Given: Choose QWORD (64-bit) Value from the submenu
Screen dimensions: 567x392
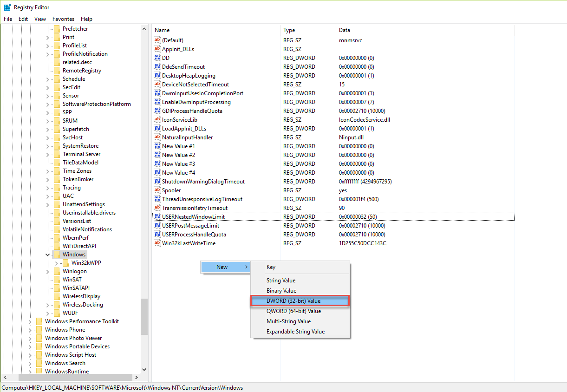Looking at the screenshot, I should 300,311.
